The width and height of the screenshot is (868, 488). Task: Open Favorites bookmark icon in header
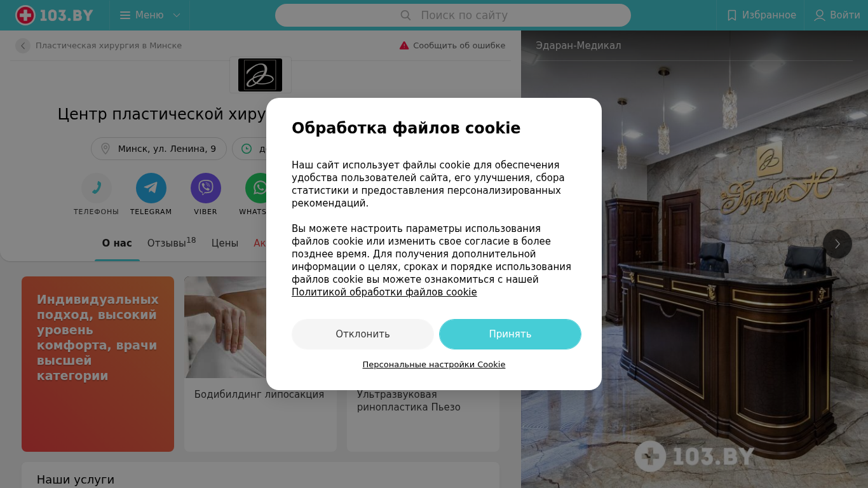pos(732,15)
